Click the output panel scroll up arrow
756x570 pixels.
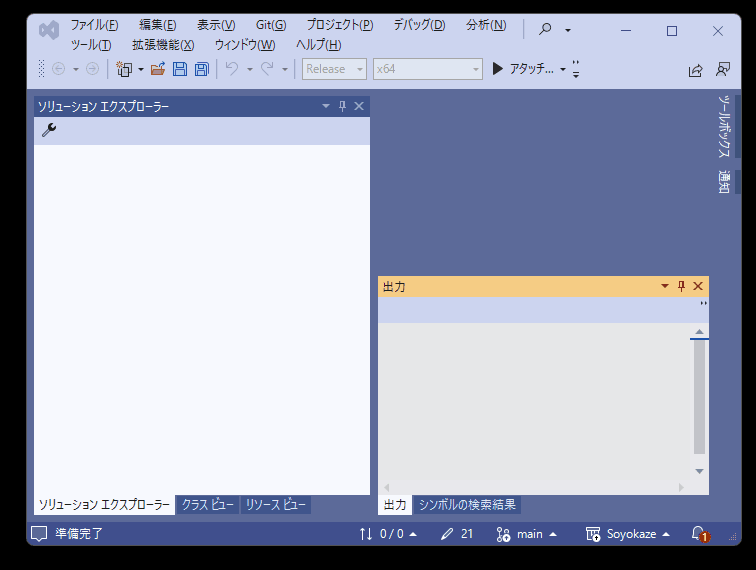[699, 332]
